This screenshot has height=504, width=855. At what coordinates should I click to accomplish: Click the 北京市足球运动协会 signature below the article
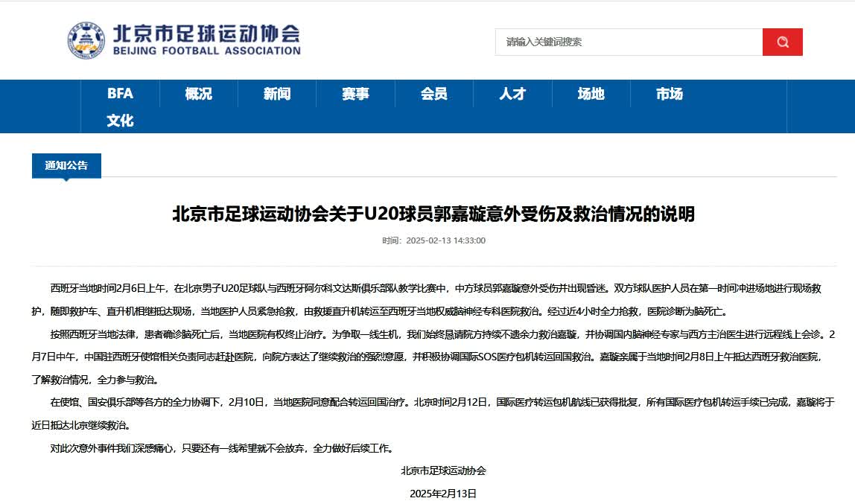click(x=443, y=470)
